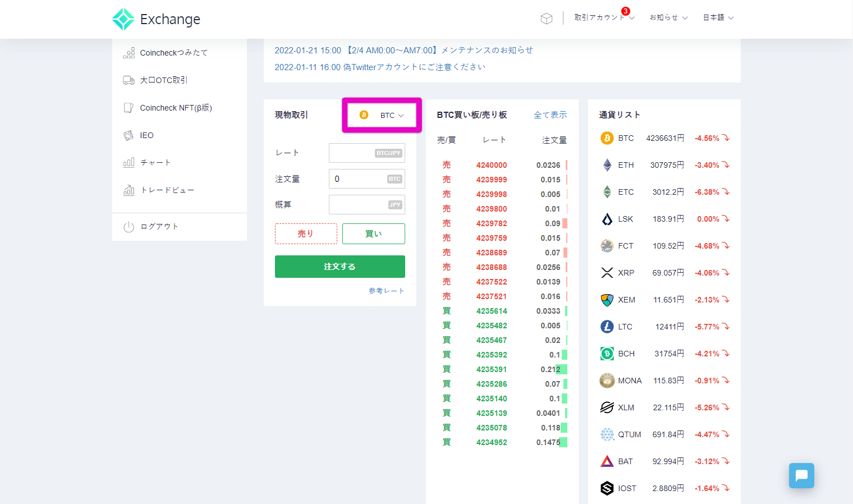Open the chat support bubble icon
Image resolution: width=853 pixels, height=504 pixels.
click(x=801, y=475)
